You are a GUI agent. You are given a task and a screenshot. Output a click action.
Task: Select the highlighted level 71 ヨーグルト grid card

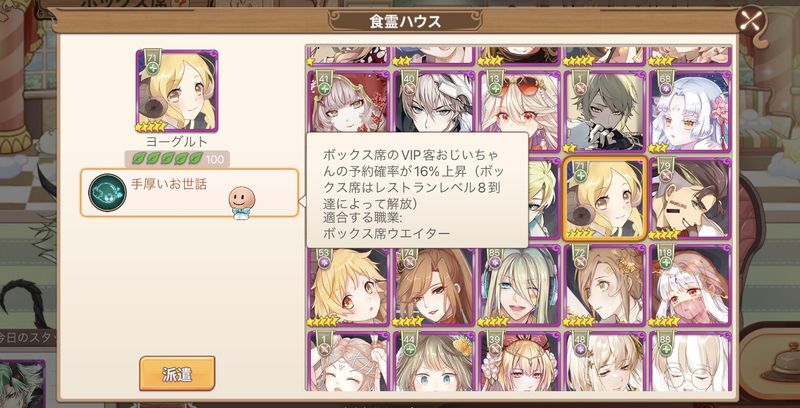605,198
